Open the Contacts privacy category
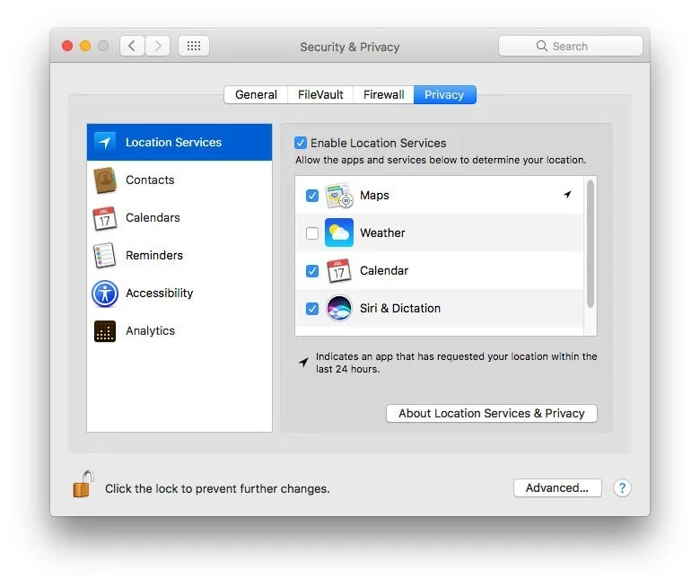Image resolution: width=700 pixels, height=588 pixels. coord(150,180)
